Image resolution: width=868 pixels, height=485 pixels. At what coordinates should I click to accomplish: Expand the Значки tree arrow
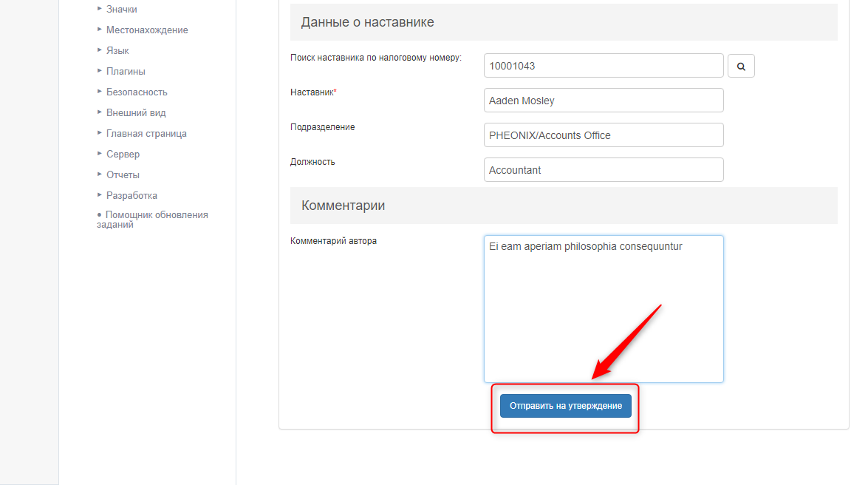coord(99,8)
